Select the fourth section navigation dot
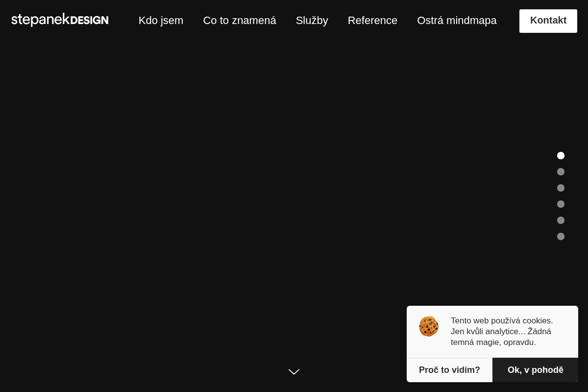 (x=561, y=204)
